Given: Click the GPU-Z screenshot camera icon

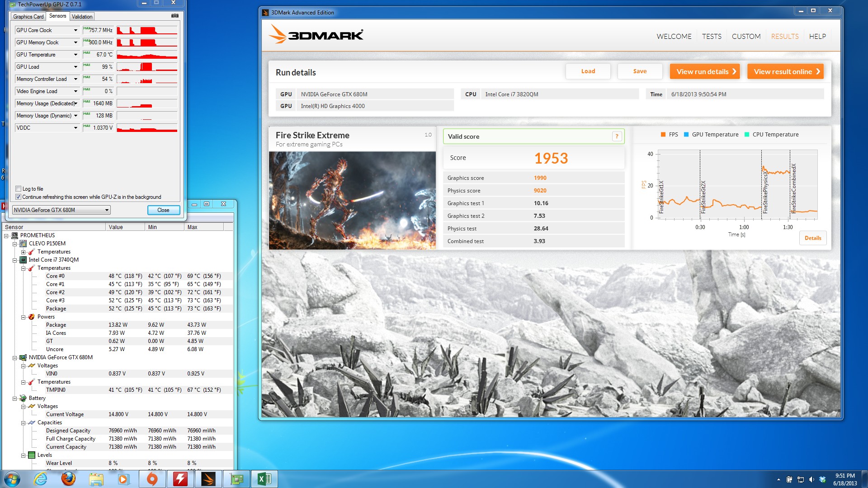Looking at the screenshot, I should tap(175, 16).
